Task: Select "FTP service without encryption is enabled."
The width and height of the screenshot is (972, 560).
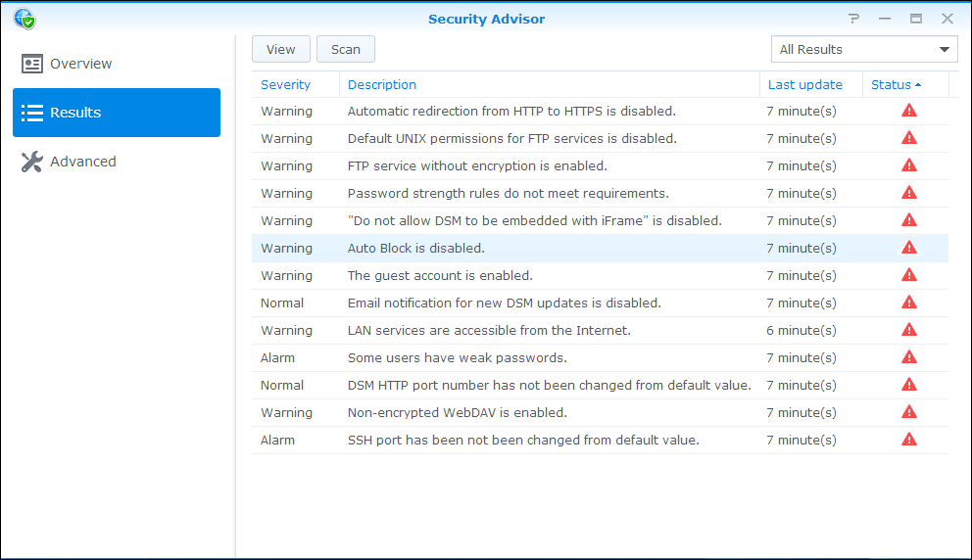Action: coord(477,165)
